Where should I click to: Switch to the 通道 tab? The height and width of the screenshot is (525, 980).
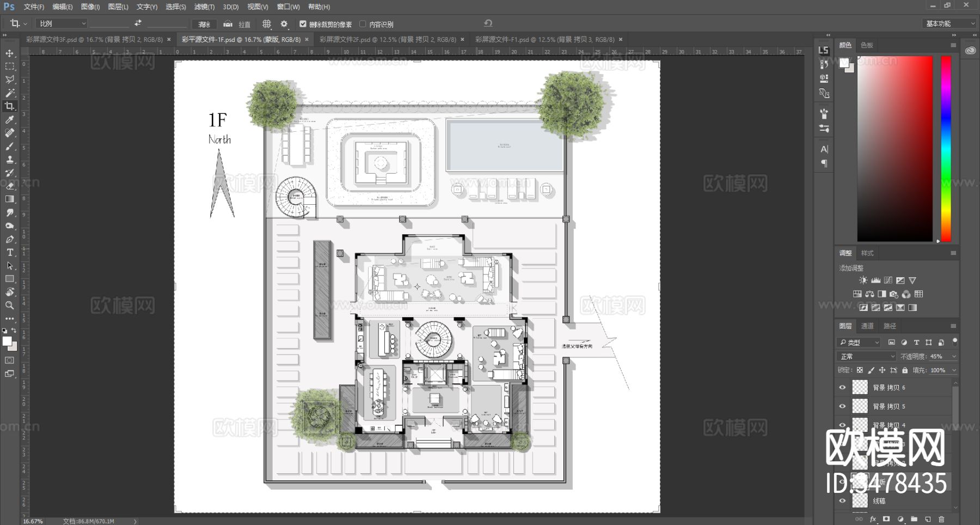tap(867, 326)
